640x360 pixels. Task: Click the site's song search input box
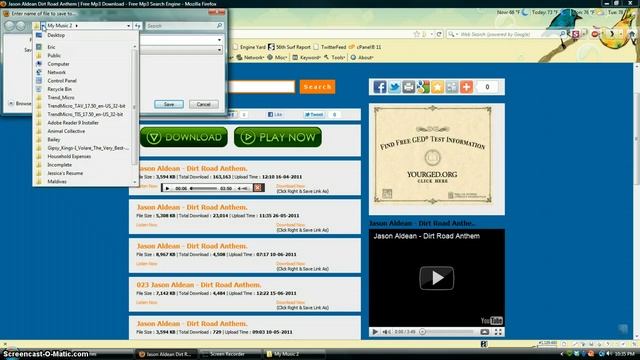(x=260, y=87)
